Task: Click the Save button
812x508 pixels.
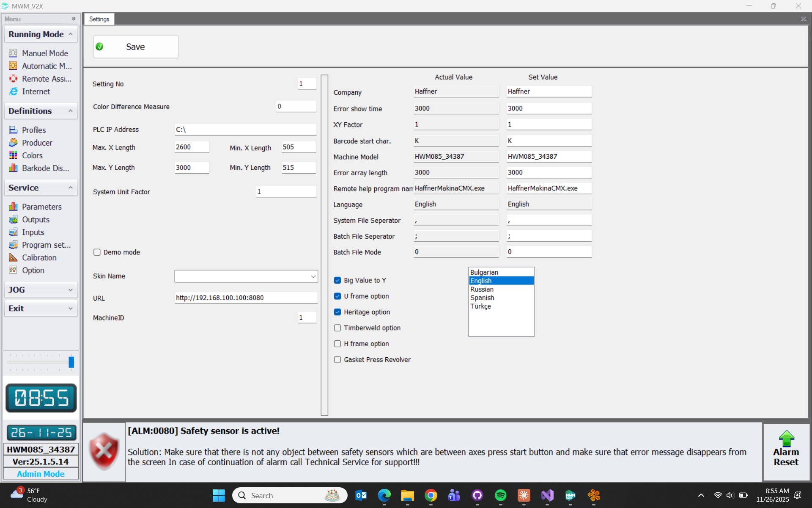Action: click(136, 47)
